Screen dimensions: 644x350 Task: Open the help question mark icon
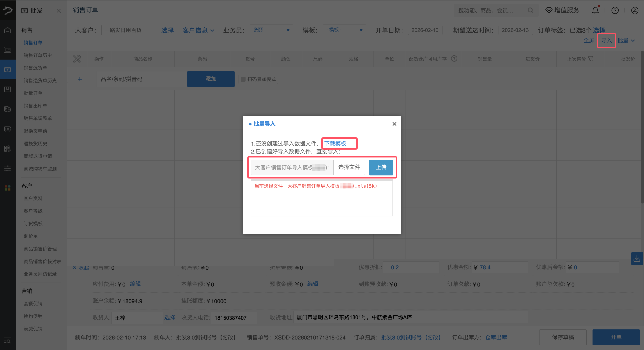coord(615,11)
